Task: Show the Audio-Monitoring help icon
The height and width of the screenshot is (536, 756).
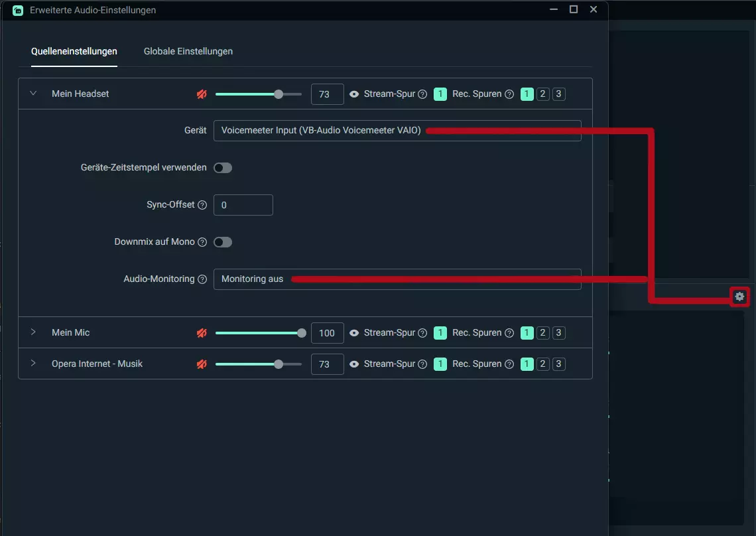Action: (x=202, y=279)
